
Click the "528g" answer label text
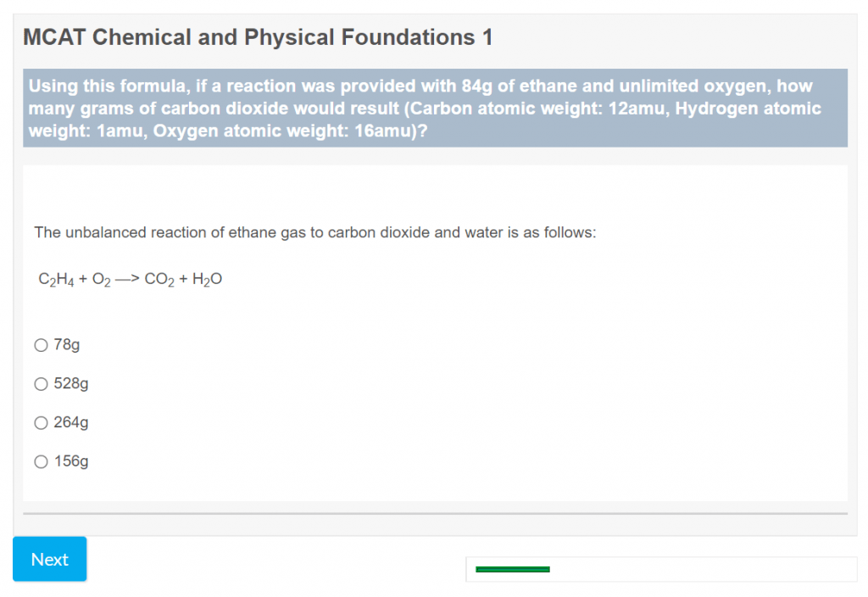point(71,384)
